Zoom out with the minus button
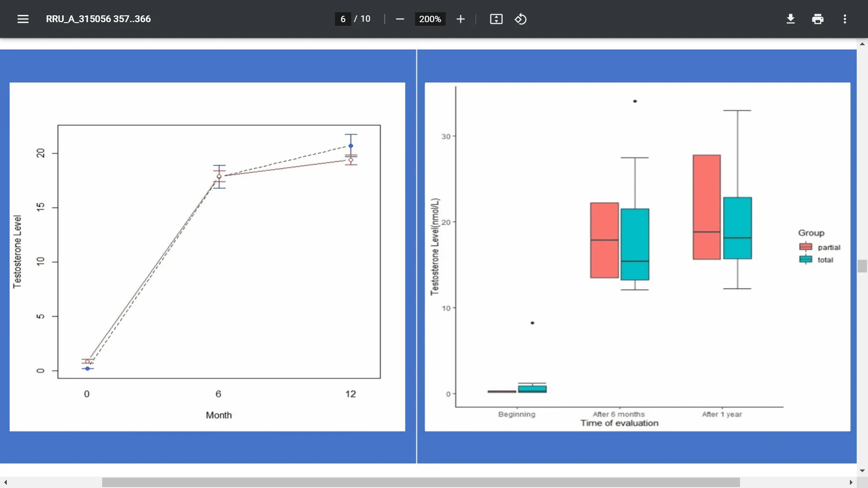The height and width of the screenshot is (488, 868). 400,19
